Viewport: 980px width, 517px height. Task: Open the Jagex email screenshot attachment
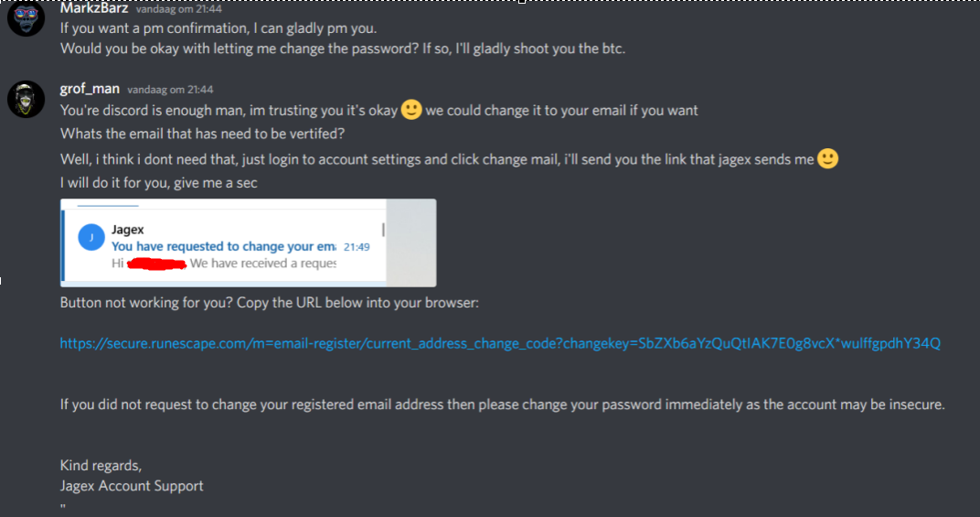pyautogui.click(x=248, y=242)
